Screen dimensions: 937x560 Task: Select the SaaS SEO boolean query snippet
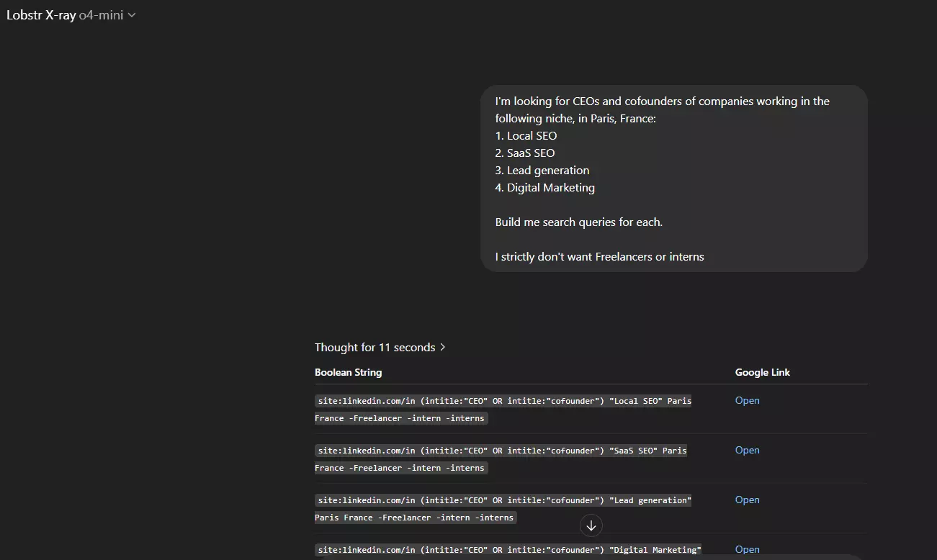click(x=502, y=459)
